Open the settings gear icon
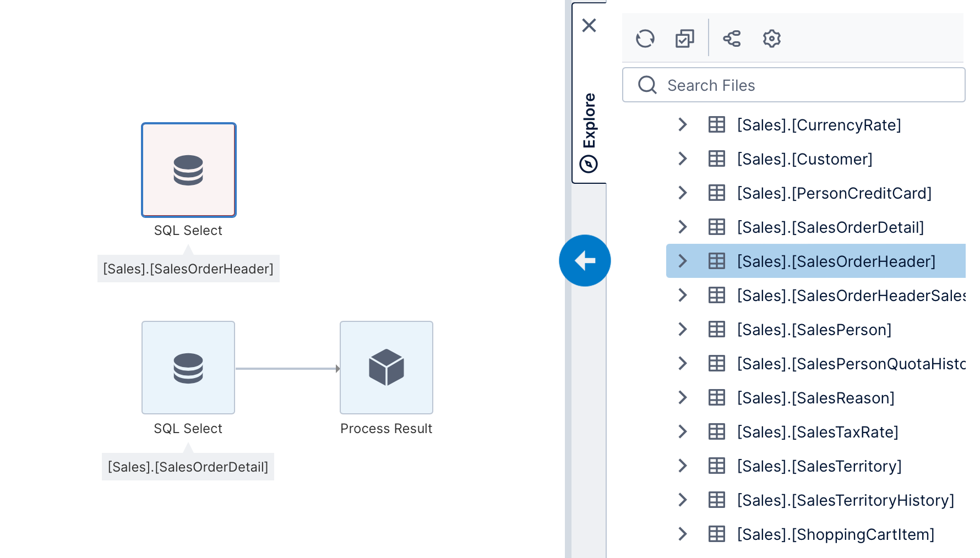 click(771, 39)
